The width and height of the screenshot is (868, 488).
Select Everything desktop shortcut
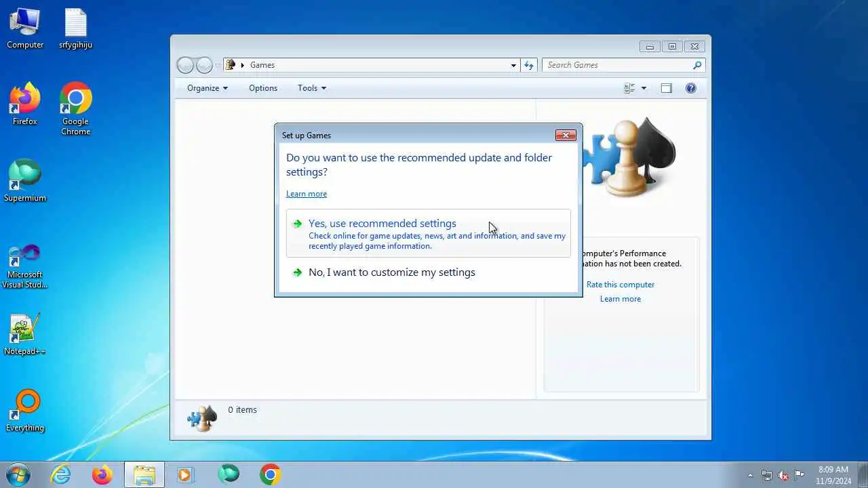point(25,411)
